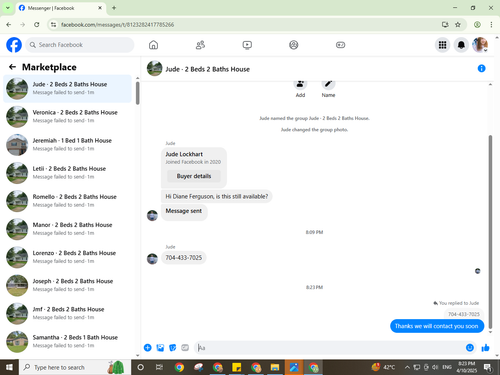This screenshot has height=375, width=500.
Task: Choose a sticker icon in composer
Action: [173, 348]
